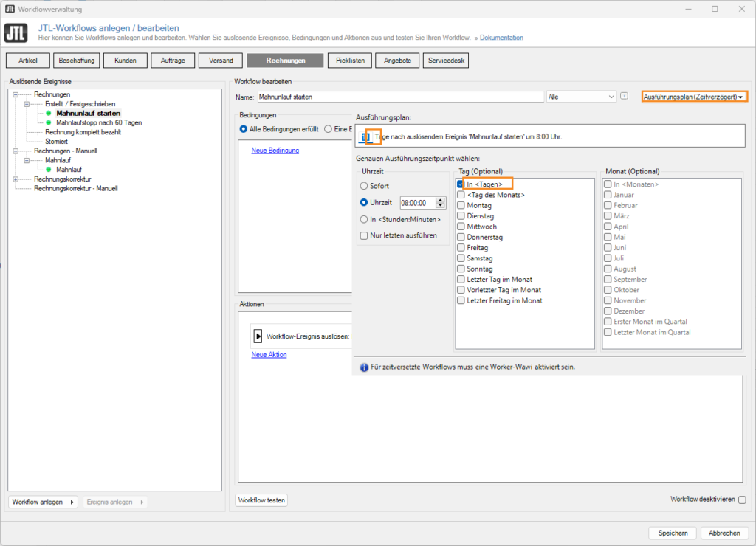Click the Workflow-Ereignis auslösen play icon
The height and width of the screenshot is (546, 756).
259,336
